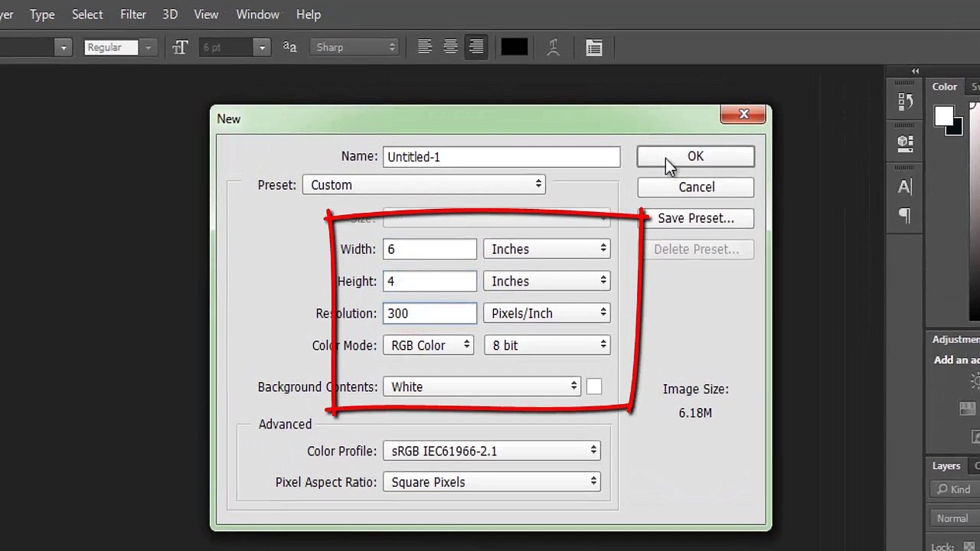Image resolution: width=980 pixels, height=551 pixels.
Task: Open the Height units dropdown
Action: [x=547, y=281]
